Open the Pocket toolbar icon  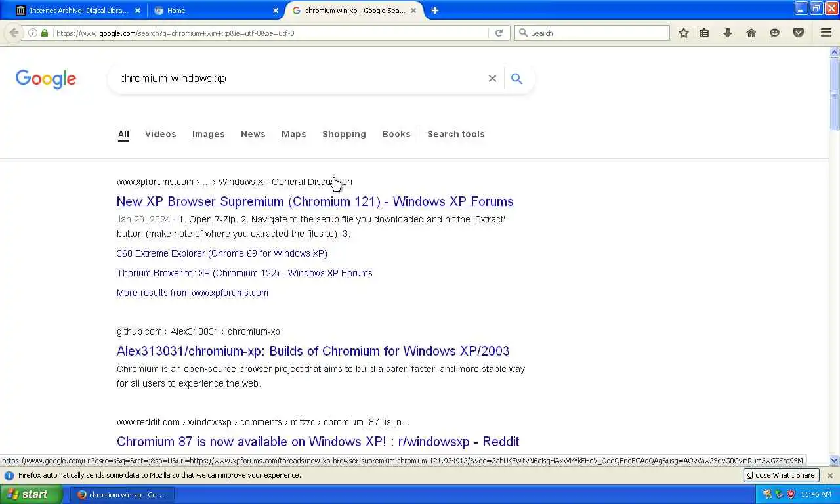(799, 33)
